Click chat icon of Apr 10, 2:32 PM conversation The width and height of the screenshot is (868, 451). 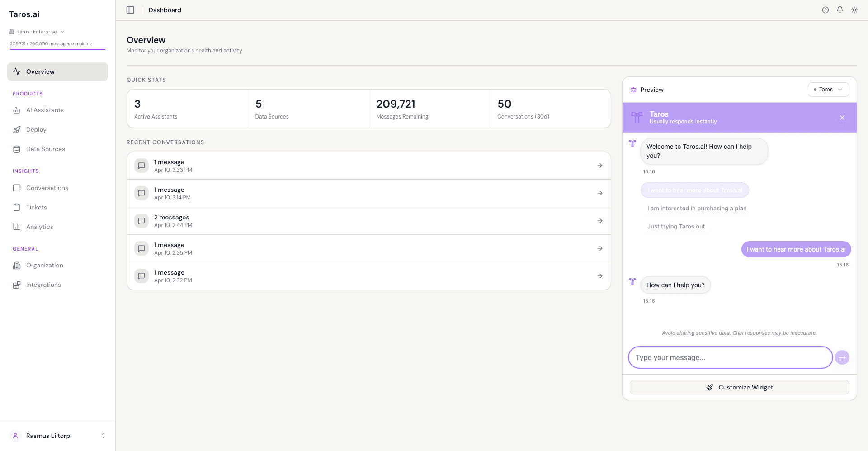(142, 276)
